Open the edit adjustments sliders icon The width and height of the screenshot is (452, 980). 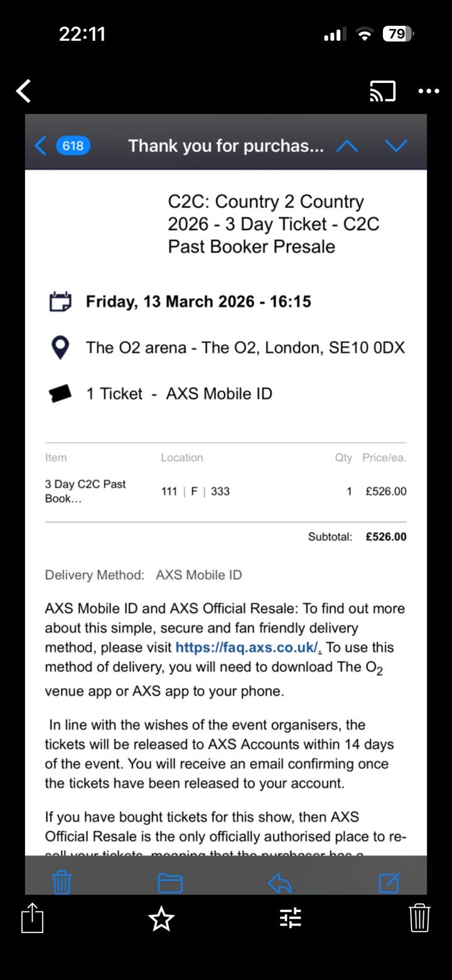coord(291,918)
